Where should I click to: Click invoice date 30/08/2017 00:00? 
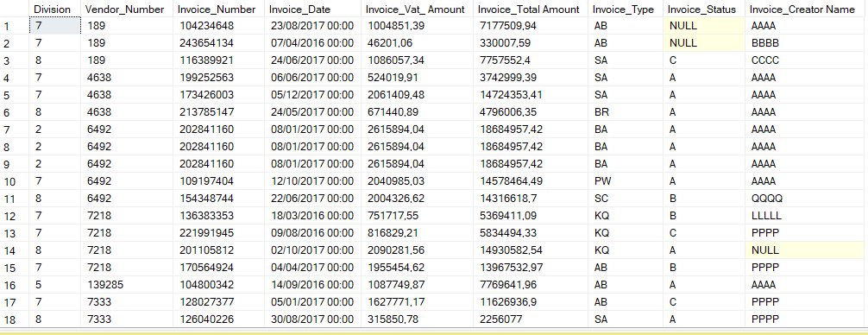tap(312, 319)
